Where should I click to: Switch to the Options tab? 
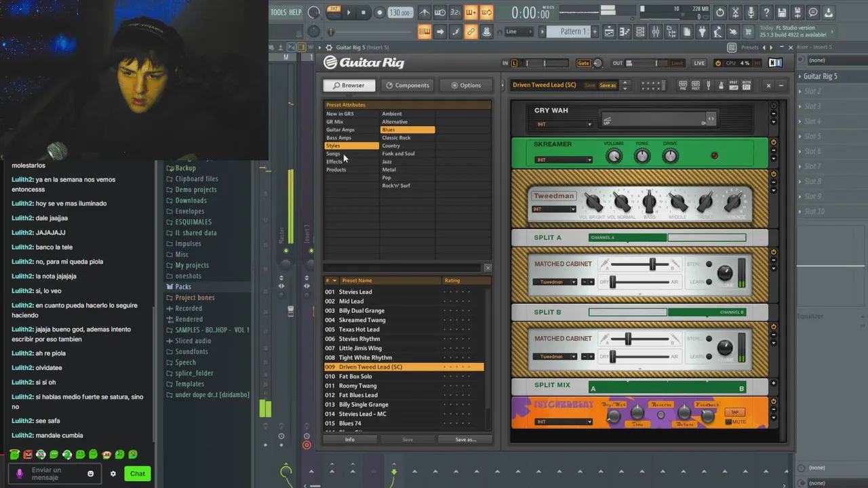[465, 85]
